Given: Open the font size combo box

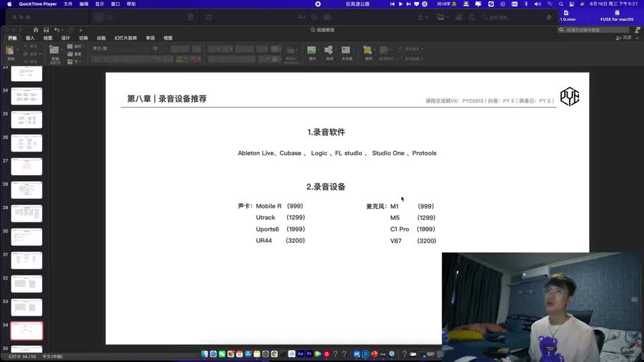Looking at the screenshot, I should tap(160, 48).
